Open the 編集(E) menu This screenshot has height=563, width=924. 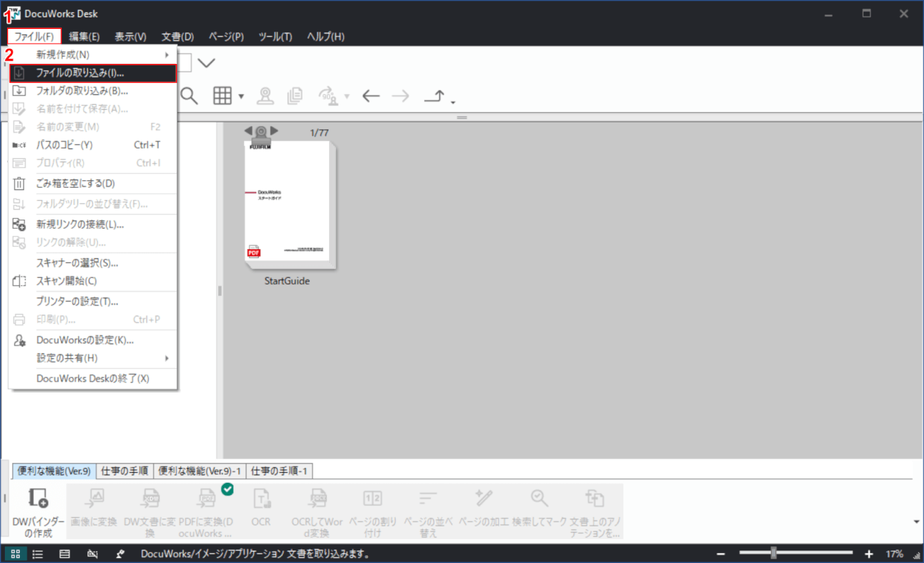pyautogui.click(x=84, y=37)
